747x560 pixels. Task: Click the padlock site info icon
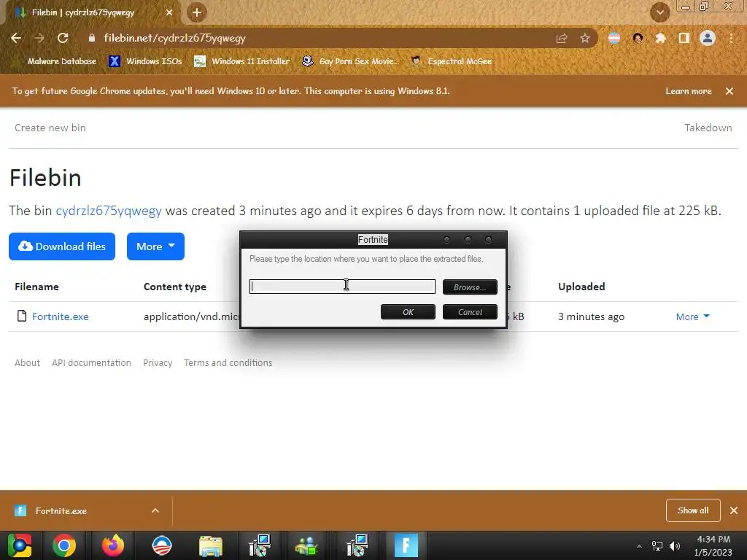pos(92,38)
